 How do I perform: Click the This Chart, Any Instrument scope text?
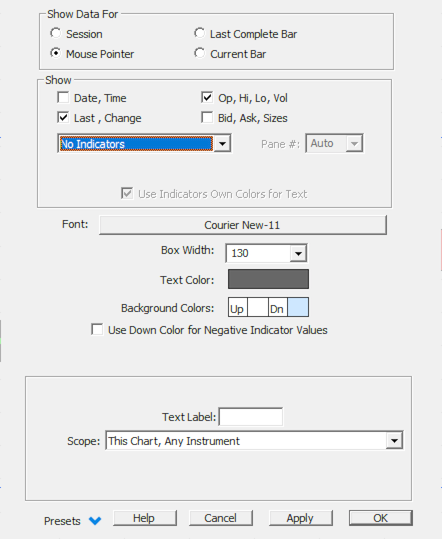pos(174,441)
